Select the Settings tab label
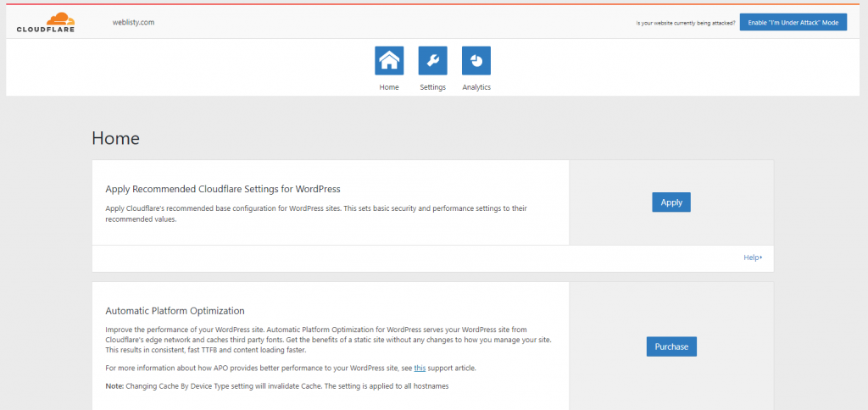Screen dimensions: 868x410 point(433,87)
